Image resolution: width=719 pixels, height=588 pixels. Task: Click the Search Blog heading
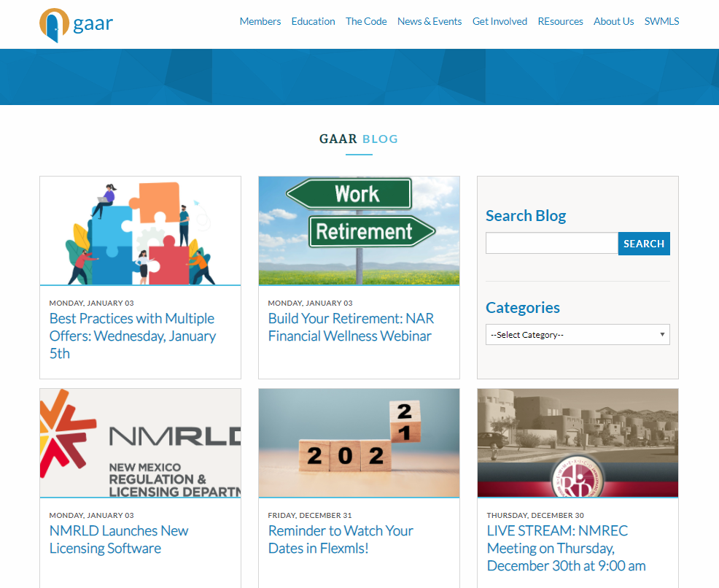[x=526, y=215]
